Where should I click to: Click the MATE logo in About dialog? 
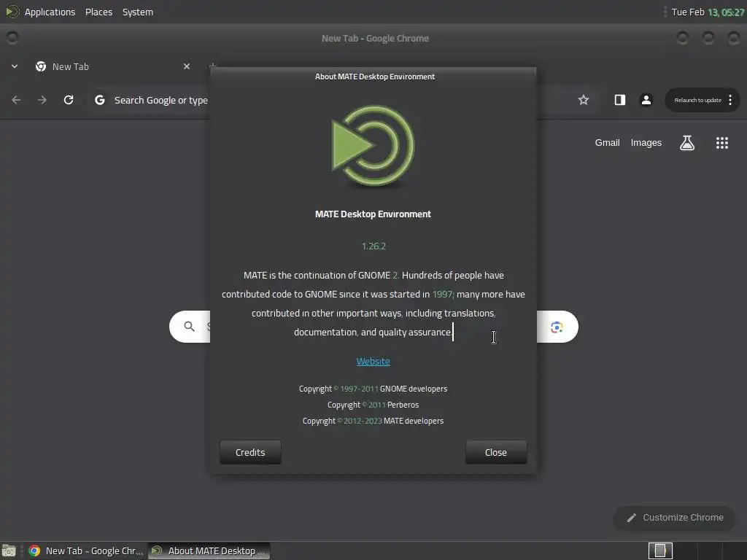373,146
